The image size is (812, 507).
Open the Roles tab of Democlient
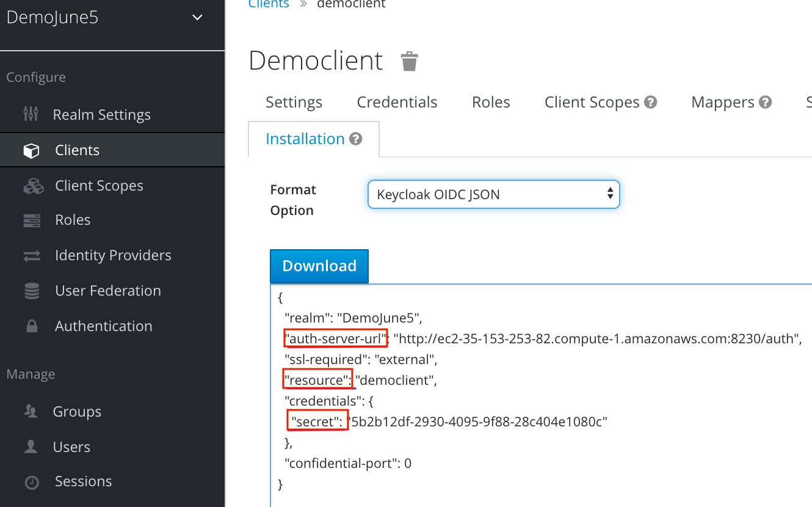pyautogui.click(x=491, y=102)
